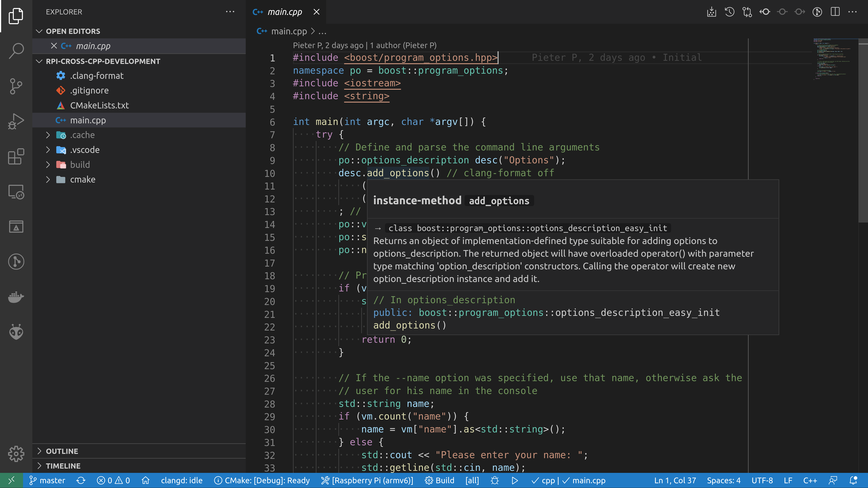
Task: Click the feedback icon in status bar
Action: pyautogui.click(x=833, y=481)
